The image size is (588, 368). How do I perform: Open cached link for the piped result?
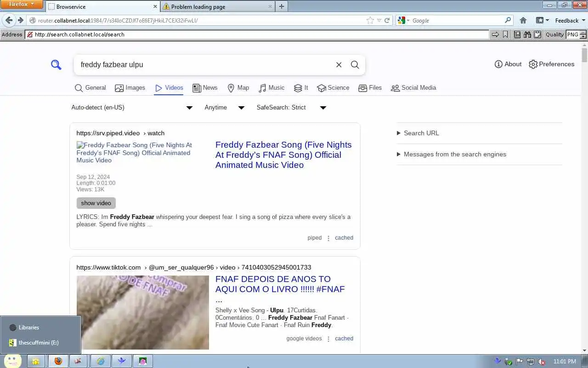coord(344,238)
